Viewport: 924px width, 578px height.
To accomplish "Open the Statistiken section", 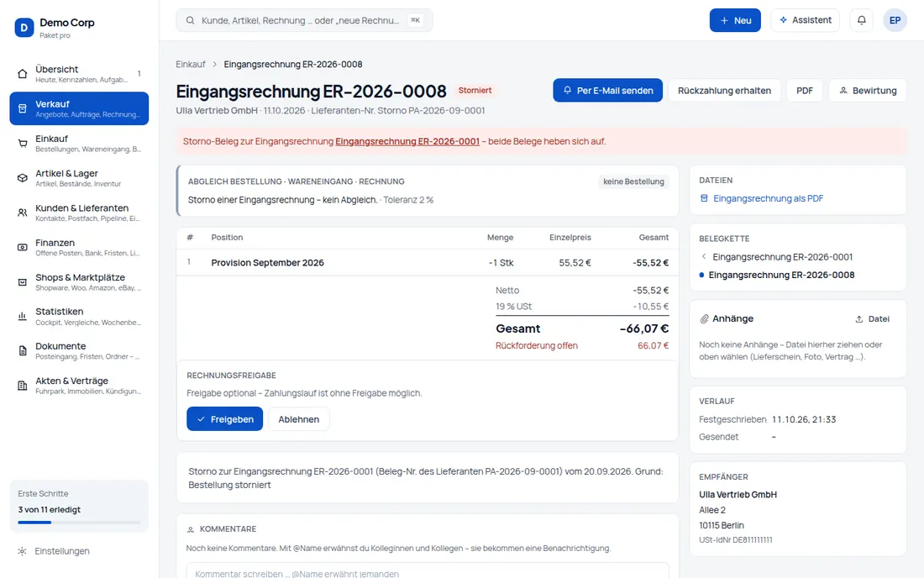I will coord(79,317).
